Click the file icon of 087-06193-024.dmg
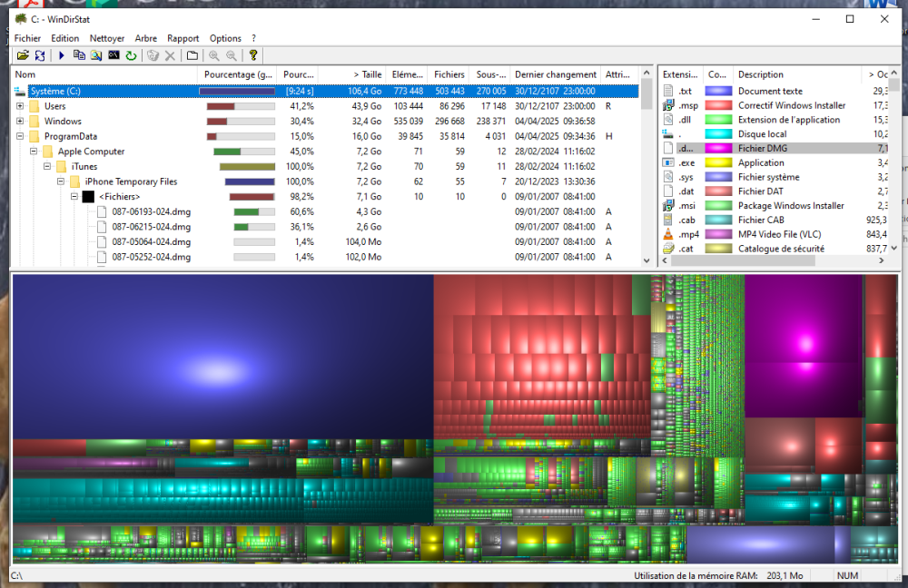The height and width of the screenshot is (588, 908). click(102, 211)
